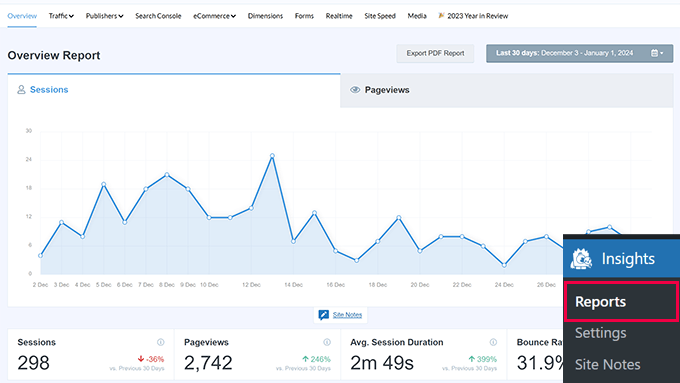
Task: Open the Site Speed report
Action: click(x=380, y=16)
